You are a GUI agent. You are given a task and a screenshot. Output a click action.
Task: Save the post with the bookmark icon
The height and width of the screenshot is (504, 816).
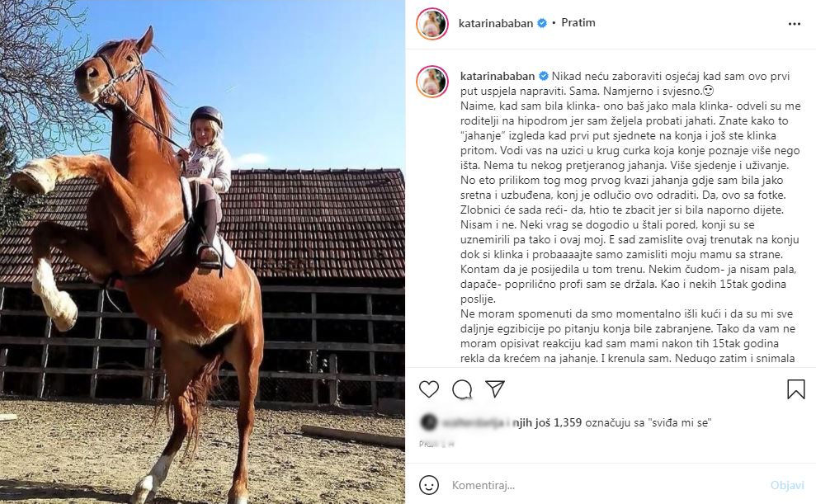pyautogui.click(x=795, y=389)
